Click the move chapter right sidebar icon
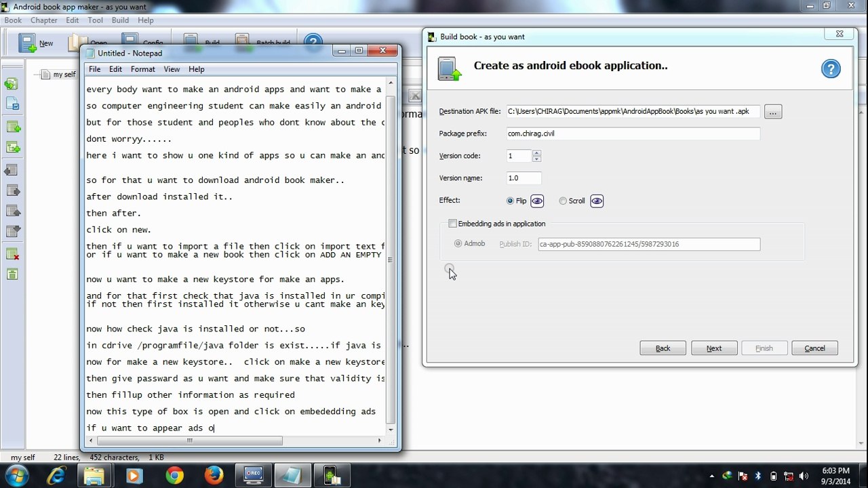 tap(12, 190)
